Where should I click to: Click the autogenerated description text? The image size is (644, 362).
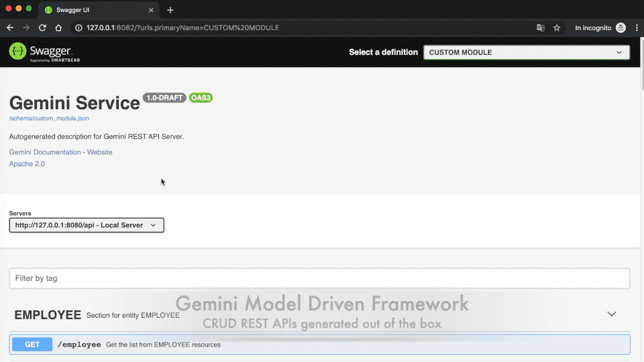tap(96, 137)
